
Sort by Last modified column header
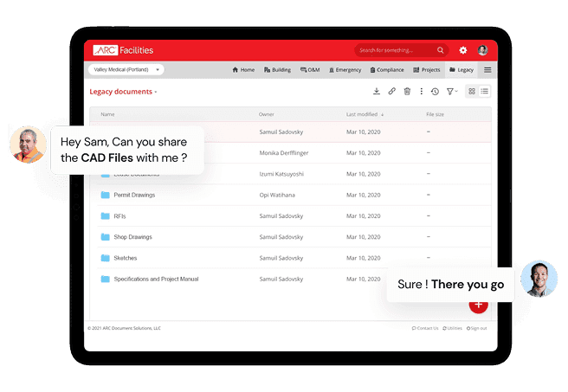click(x=365, y=114)
